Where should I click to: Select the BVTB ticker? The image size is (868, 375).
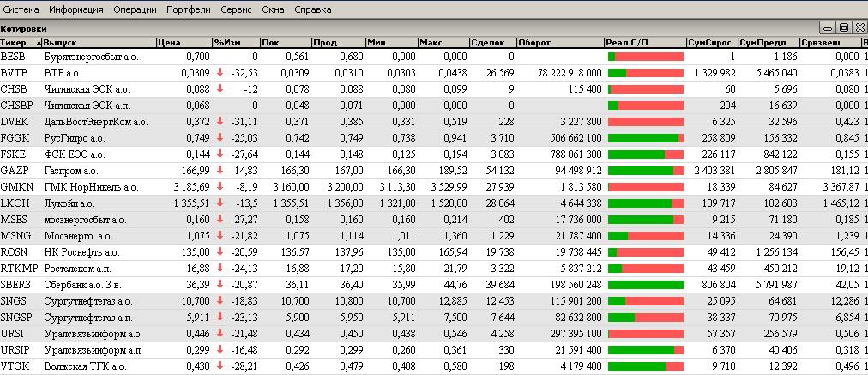click(x=13, y=73)
